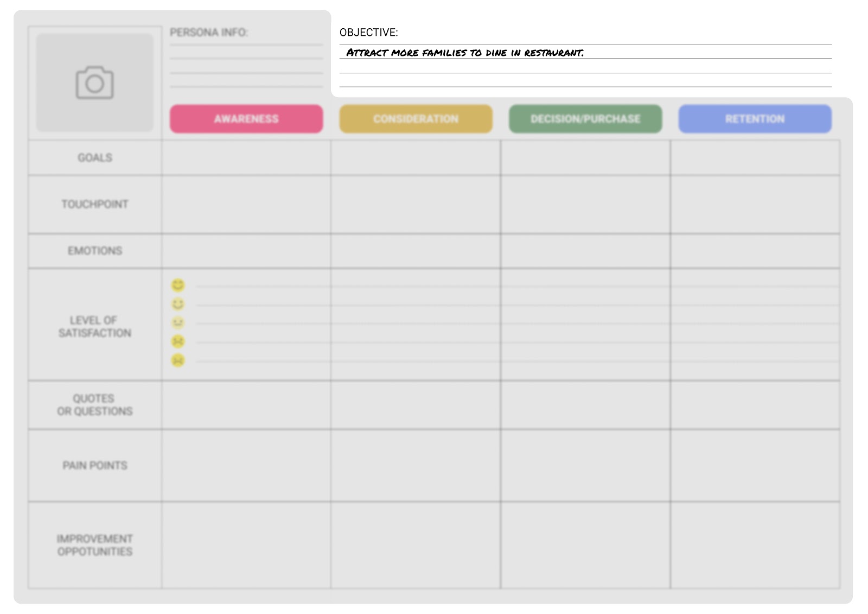Click the Objective heading label
This screenshot has height=614, width=868.
click(x=369, y=33)
